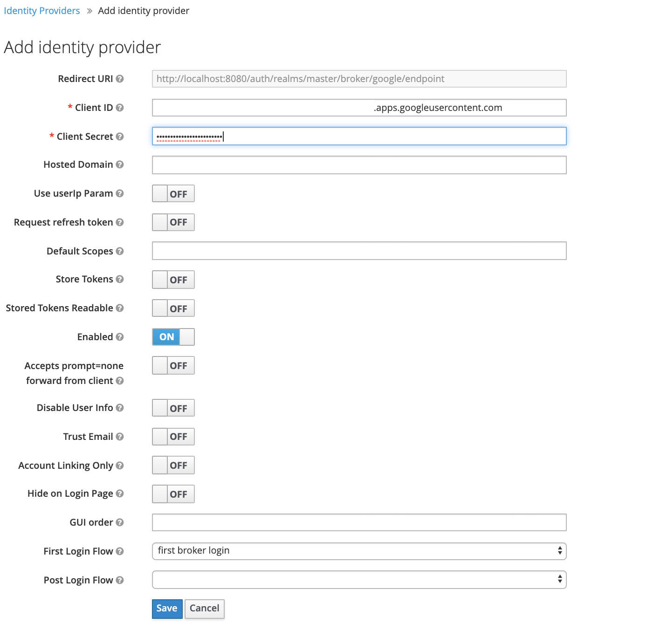Go to Identity Providers breadcrumb link
Viewport: 661px width, 644px height.
42,11
